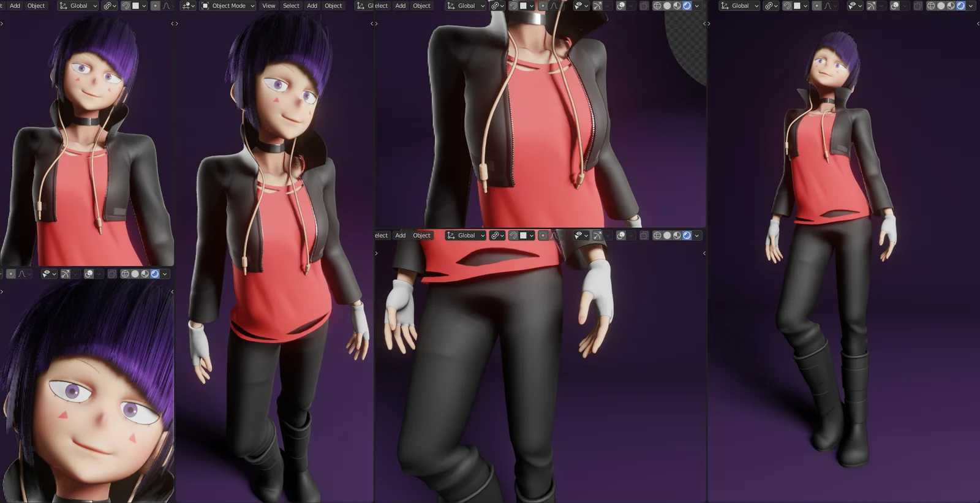Open the editor type menu in middle viewport
Image resolution: width=980 pixels, height=503 pixels.
pos(188,6)
